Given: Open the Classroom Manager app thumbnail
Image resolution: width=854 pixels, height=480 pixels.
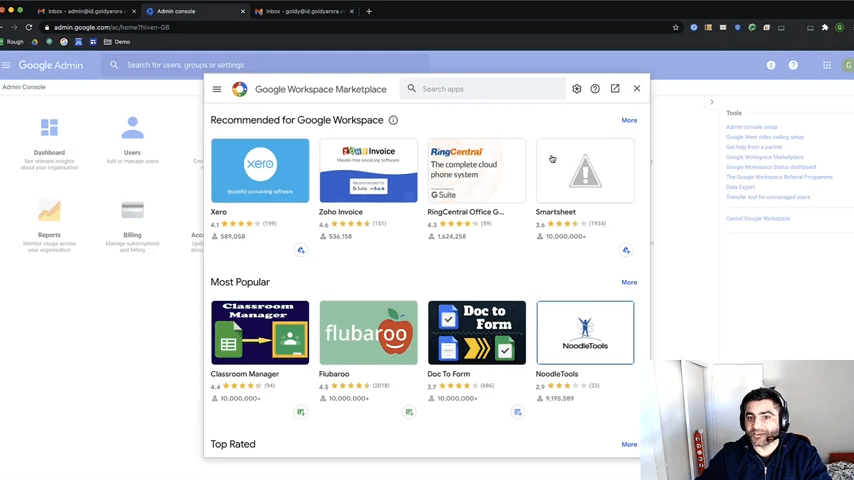Looking at the screenshot, I should (260, 332).
